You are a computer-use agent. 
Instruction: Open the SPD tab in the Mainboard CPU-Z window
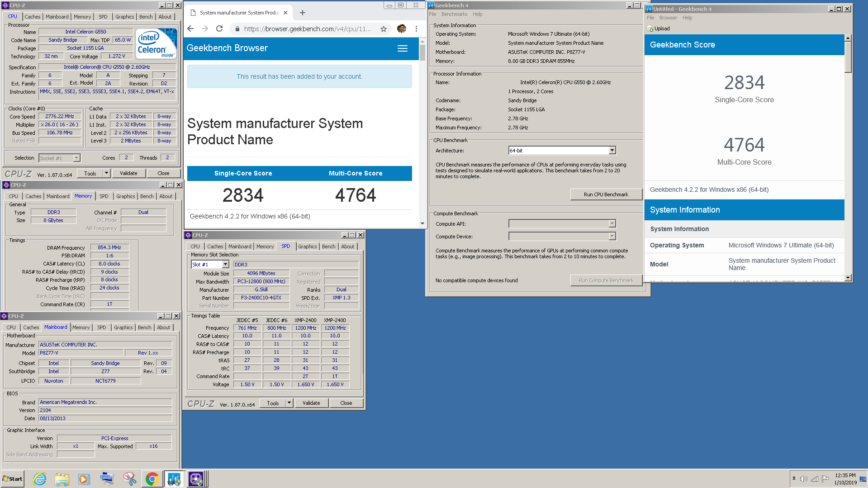pyautogui.click(x=102, y=327)
